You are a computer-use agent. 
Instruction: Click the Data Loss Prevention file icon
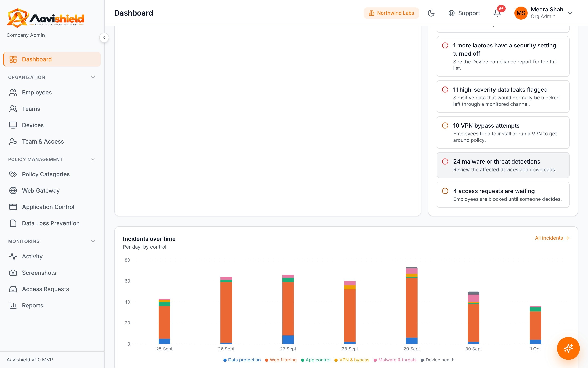click(13, 223)
